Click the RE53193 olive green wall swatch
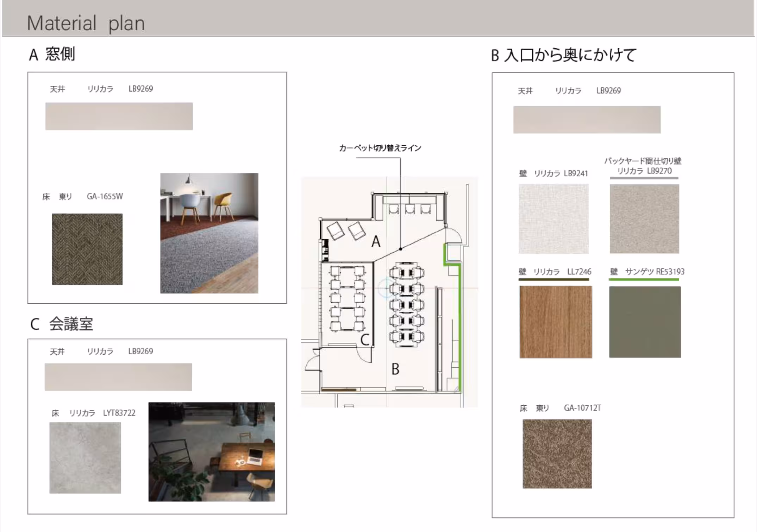This screenshot has width=757, height=532. 645,322
